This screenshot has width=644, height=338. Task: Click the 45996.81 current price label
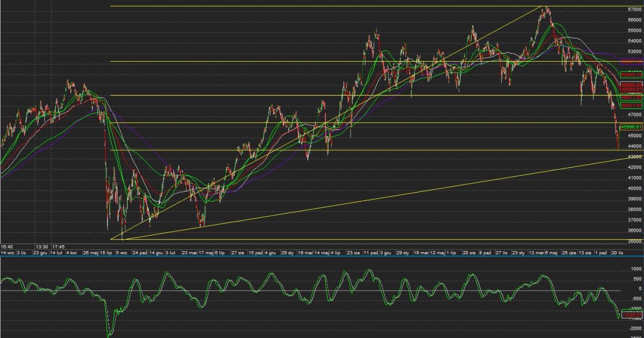click(x=631, y=127)
